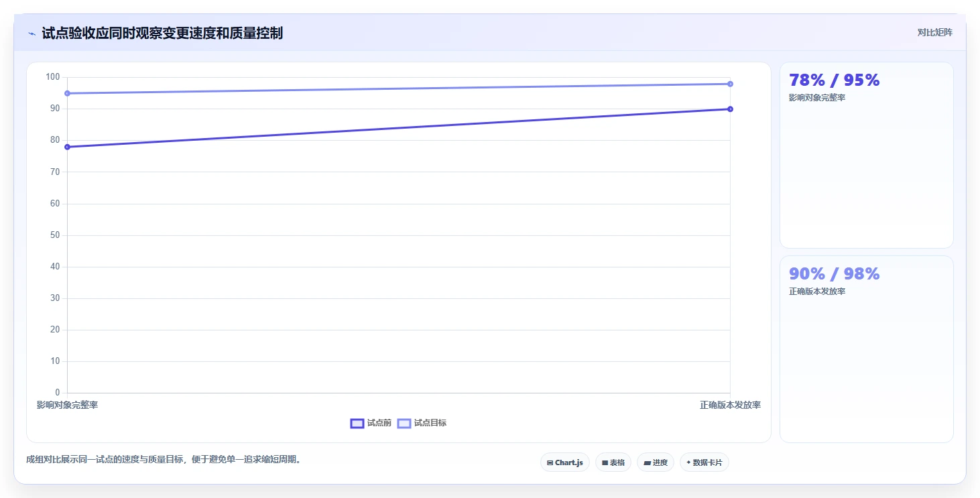Click the x-axis label 正确版本发放率
The height and width of the screenshot is (498, 980).
pyautogui.click(x=730, y=405)
